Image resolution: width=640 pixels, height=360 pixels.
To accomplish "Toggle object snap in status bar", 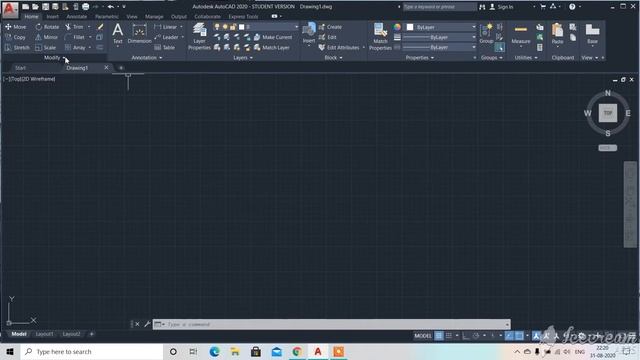I will pos(519,336).
